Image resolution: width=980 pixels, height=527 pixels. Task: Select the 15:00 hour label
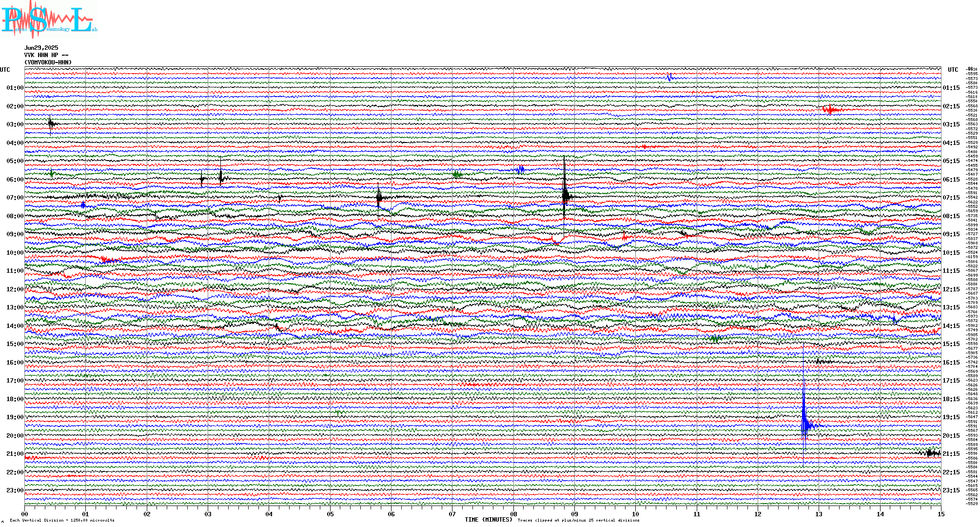15,344
